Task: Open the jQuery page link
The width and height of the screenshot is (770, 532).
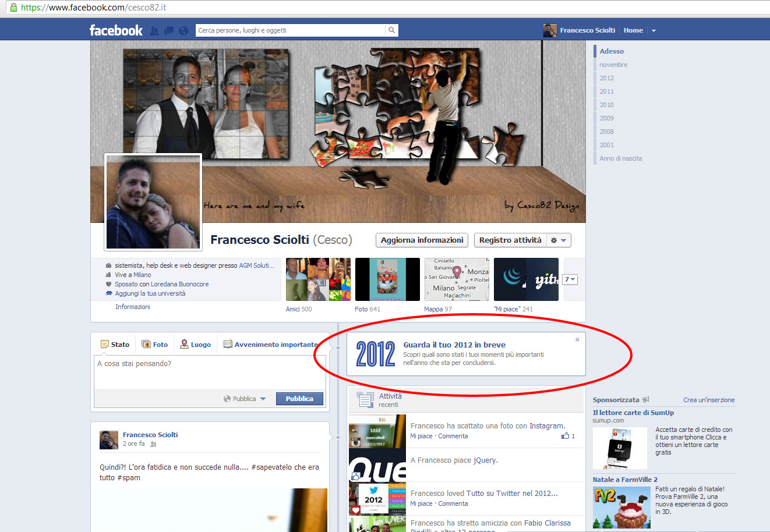Action: (x=484, y=460)
